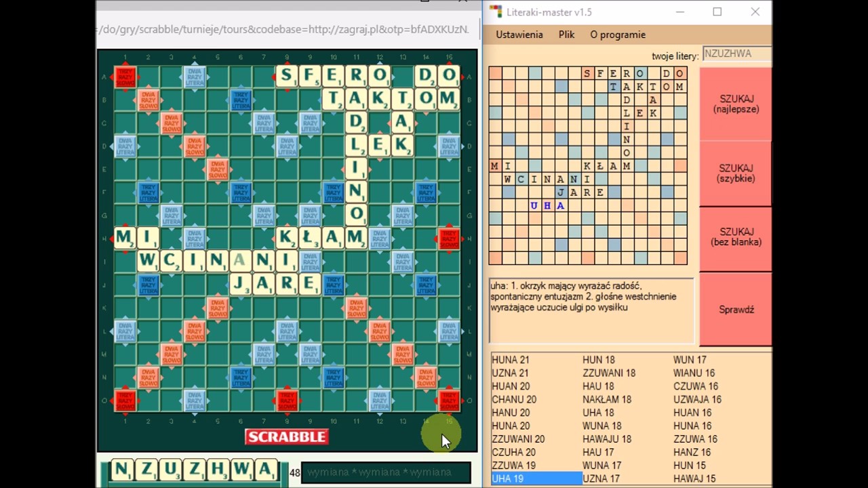Select result HUN 18

pos(598,360)
